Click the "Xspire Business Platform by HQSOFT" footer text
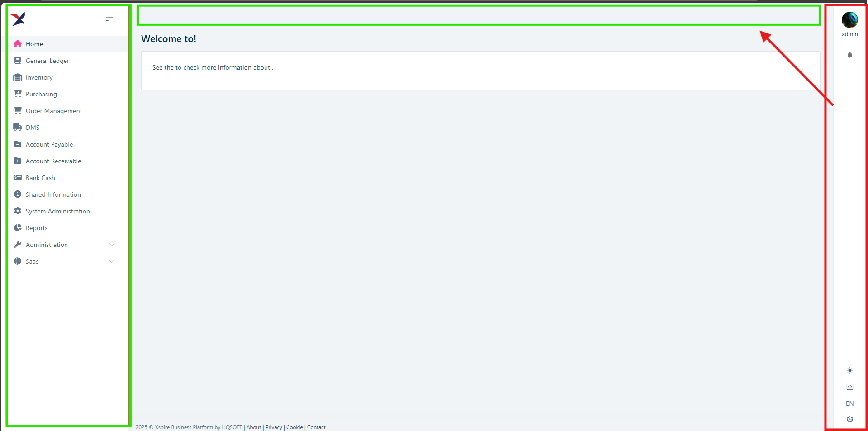 pyautogui.click(x=199, y=427)
